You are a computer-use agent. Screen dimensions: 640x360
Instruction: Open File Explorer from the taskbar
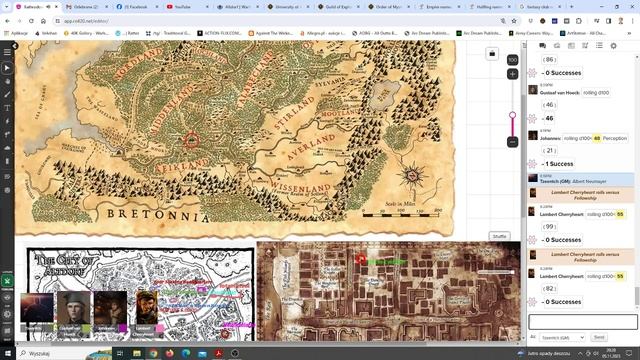[137, 353]
